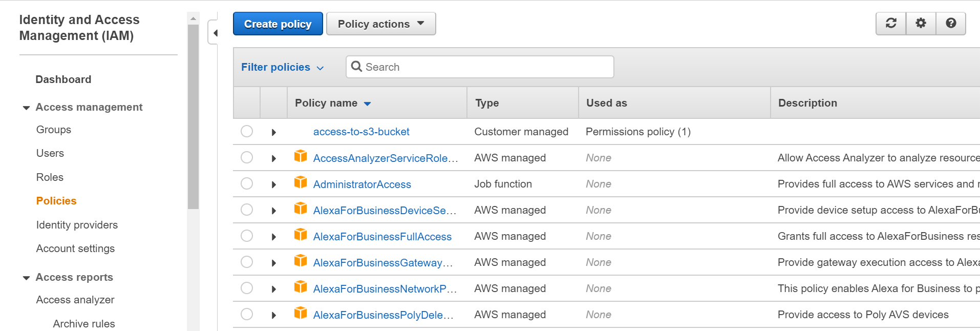Screen dimensions: 980x331
Task: Focus the policy Search field
Action: coord(480,67)
